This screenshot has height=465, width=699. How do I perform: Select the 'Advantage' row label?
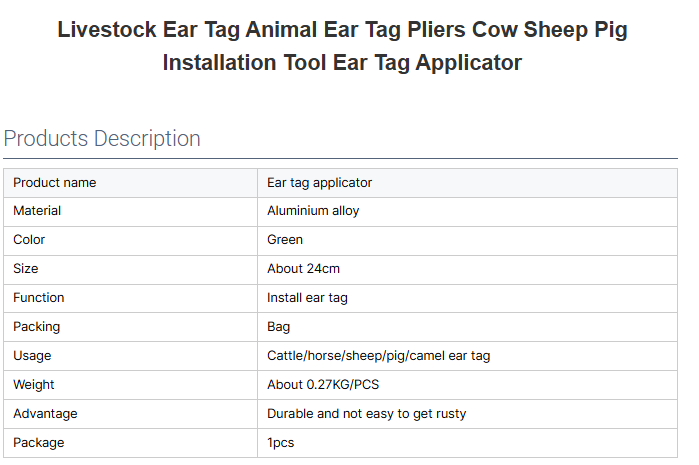click(x=45, y=414)
